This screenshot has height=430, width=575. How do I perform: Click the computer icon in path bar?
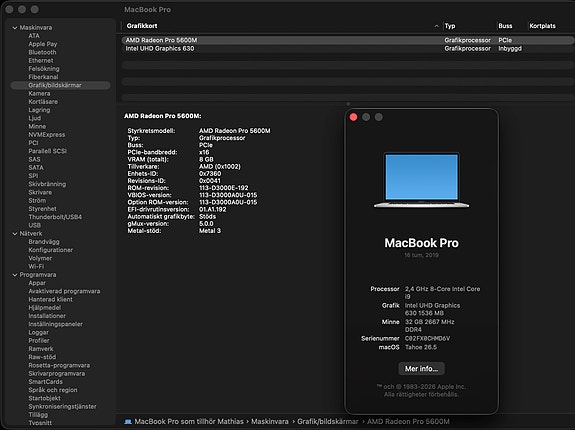click(128, 422)
